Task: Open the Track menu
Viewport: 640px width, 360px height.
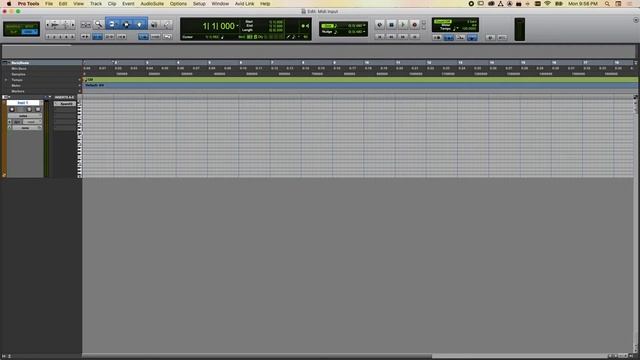Action: [x=96, y=4]
